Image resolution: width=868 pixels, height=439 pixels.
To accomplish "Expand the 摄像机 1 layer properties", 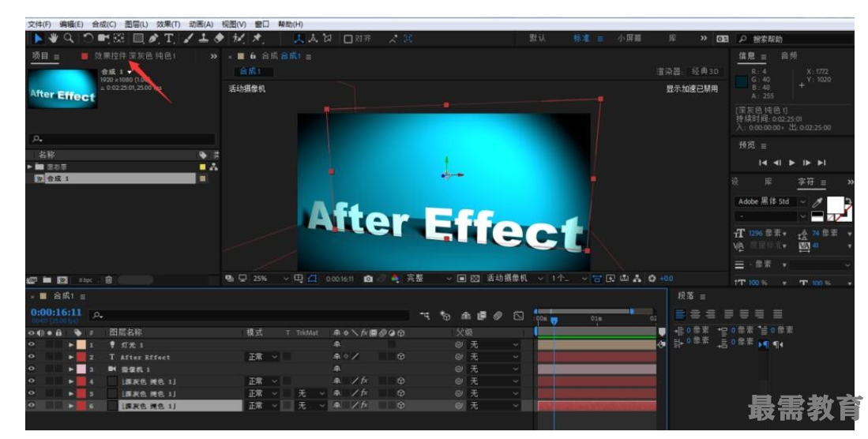I will pyautogui.click(x=71, y=370).
